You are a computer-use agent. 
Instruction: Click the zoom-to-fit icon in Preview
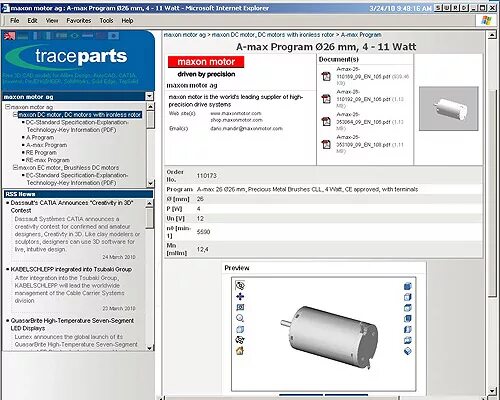pyautogui.click(x=240, y=307)
